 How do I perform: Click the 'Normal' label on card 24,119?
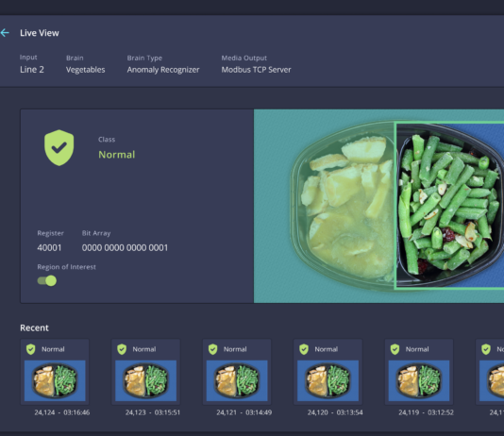pos(417,349)
